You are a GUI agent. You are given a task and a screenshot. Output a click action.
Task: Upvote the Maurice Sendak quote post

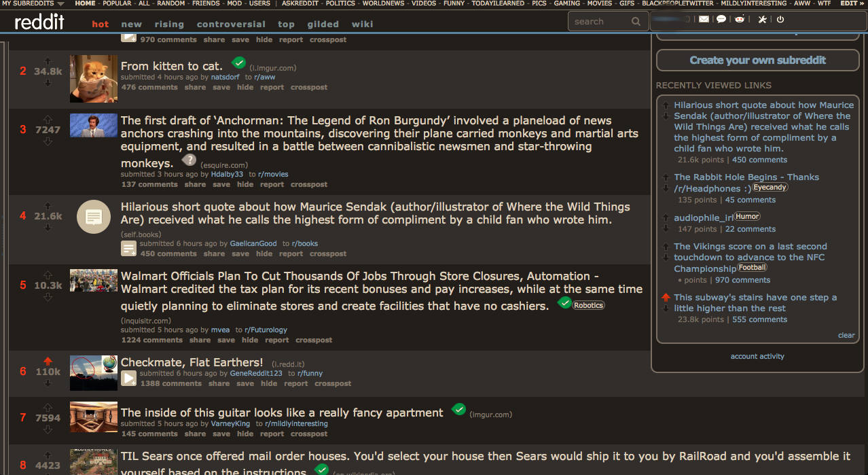coord(48,205)
